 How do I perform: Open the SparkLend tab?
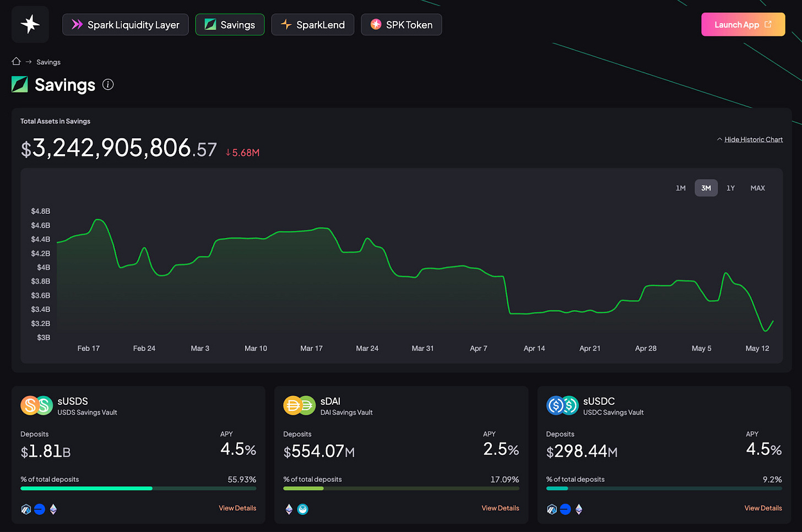[312, 25]
